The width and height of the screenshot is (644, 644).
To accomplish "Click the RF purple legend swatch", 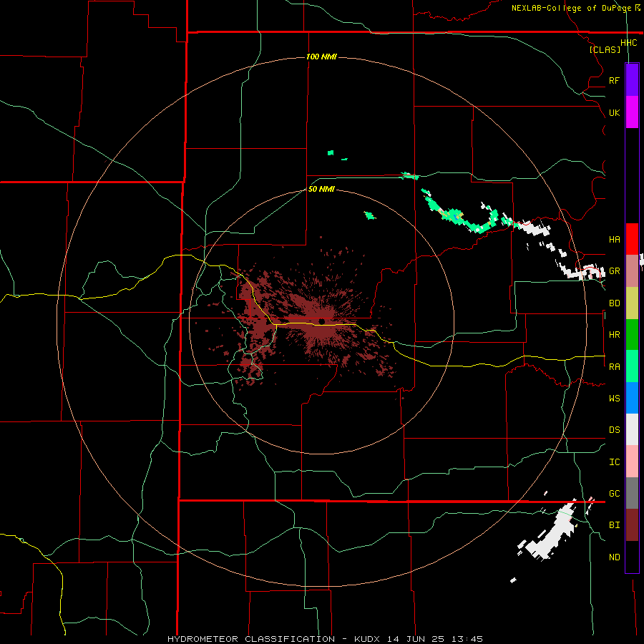I will pos(632,80).
